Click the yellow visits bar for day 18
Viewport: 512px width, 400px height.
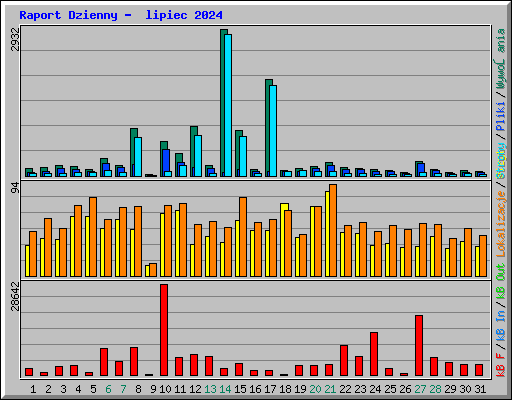tap(284, 240)
